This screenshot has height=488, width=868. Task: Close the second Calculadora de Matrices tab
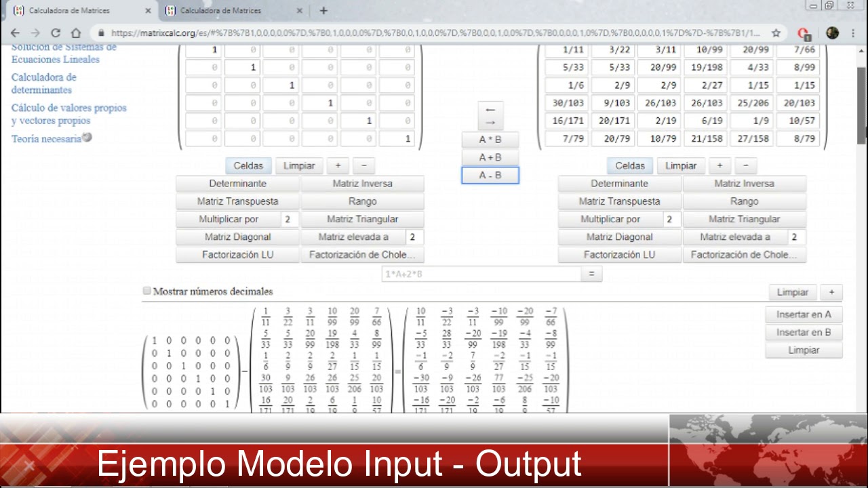pos(300,11)
